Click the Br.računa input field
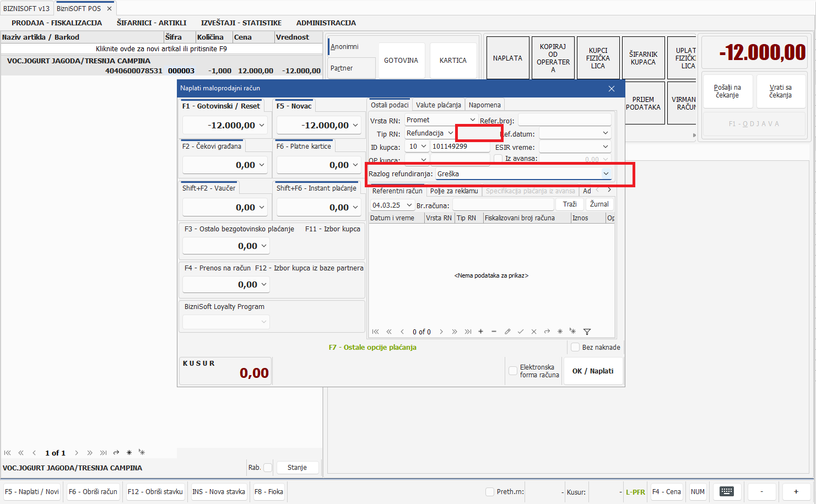 502,205
